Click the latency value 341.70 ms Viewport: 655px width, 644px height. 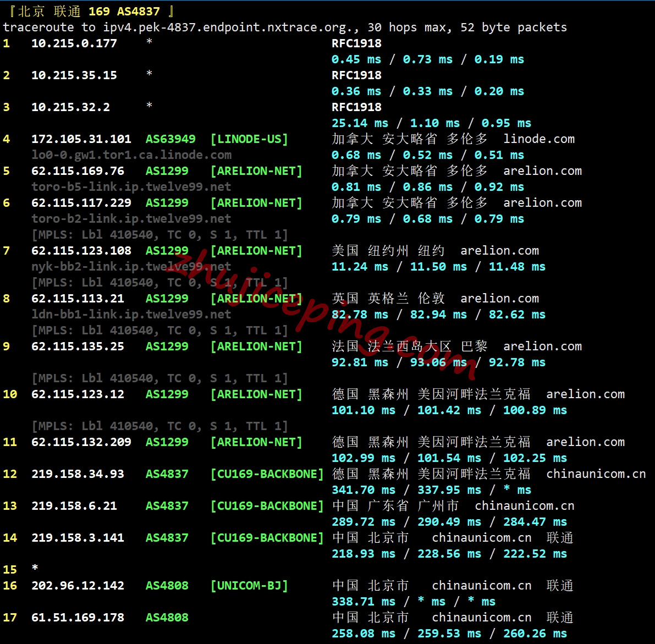[364, 490]
